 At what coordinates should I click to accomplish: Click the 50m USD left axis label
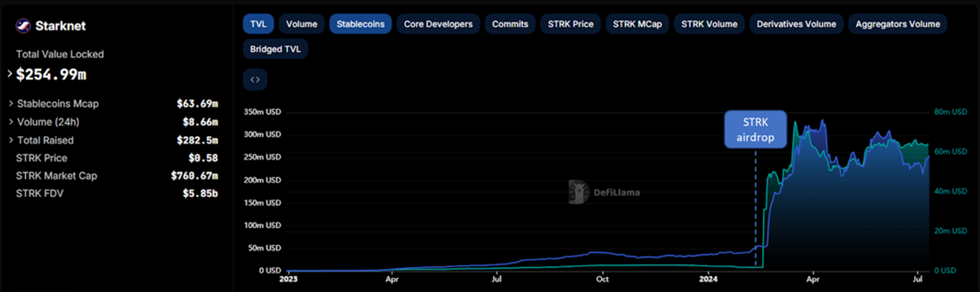pos(265,248)
